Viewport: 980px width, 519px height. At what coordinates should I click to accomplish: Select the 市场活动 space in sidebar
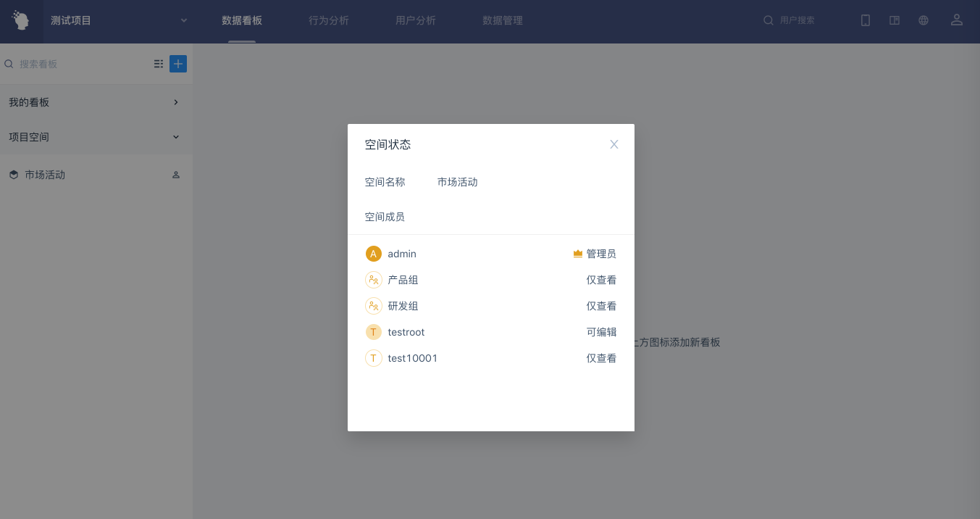click(x=45, y=175)
